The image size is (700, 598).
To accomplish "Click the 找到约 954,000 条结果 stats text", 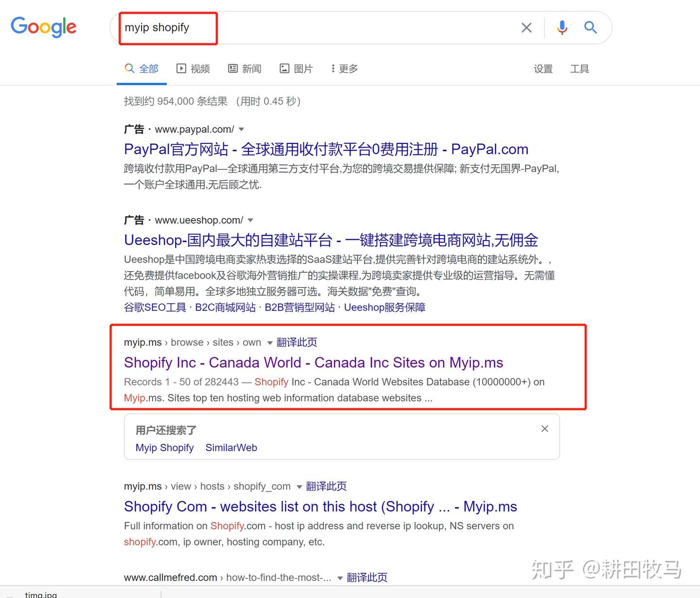I will point(175,101).
